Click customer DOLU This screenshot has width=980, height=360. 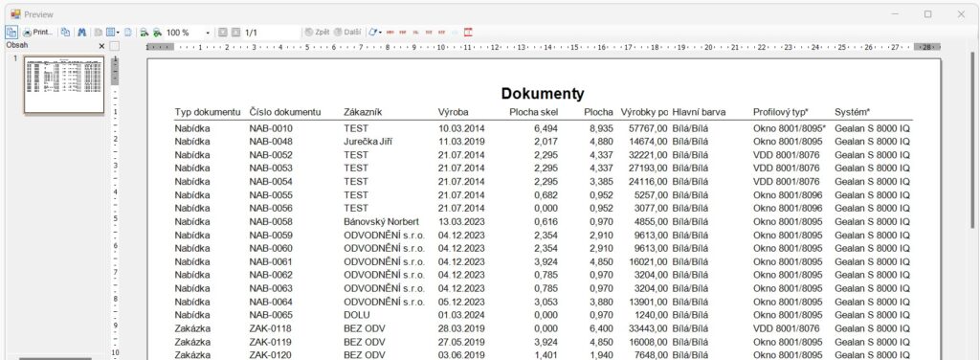coord(357,314)
